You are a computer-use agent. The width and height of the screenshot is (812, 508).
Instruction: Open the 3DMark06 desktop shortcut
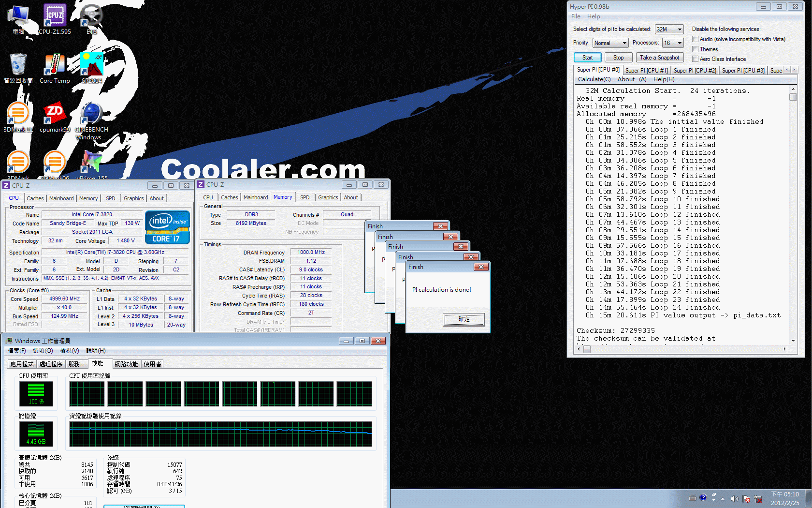[55, 164]
